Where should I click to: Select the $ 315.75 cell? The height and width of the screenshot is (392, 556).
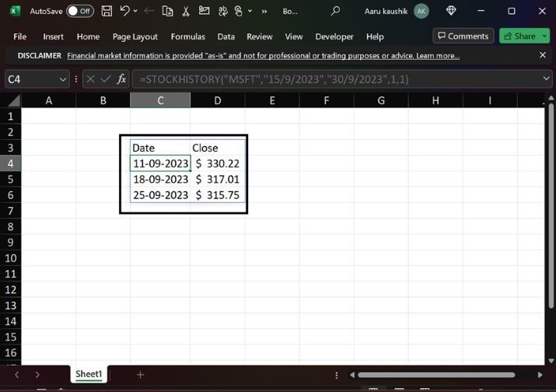pyautogui.click(x=218, y=195)
